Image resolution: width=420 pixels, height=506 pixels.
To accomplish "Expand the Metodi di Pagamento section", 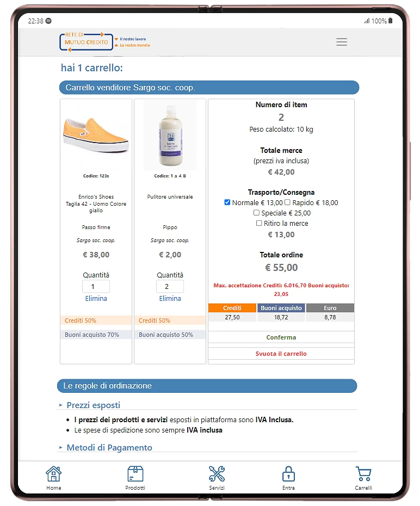I will click(109, 448).
